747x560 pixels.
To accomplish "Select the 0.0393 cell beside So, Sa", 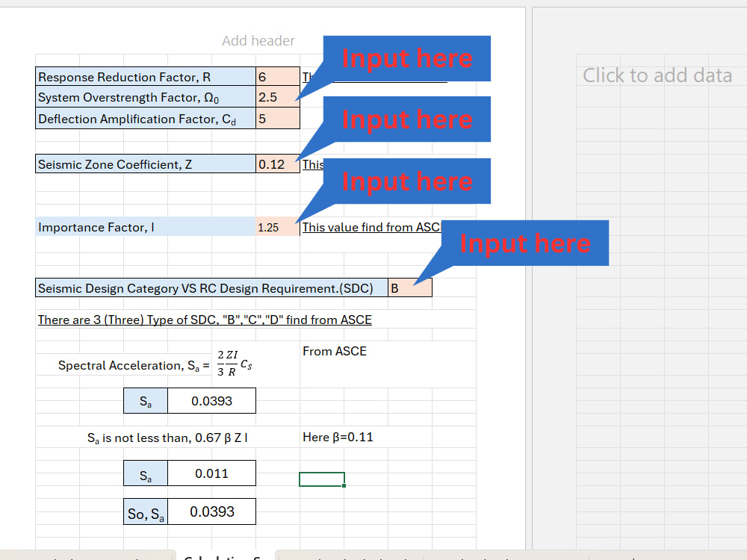I will (x=211, y=512).
